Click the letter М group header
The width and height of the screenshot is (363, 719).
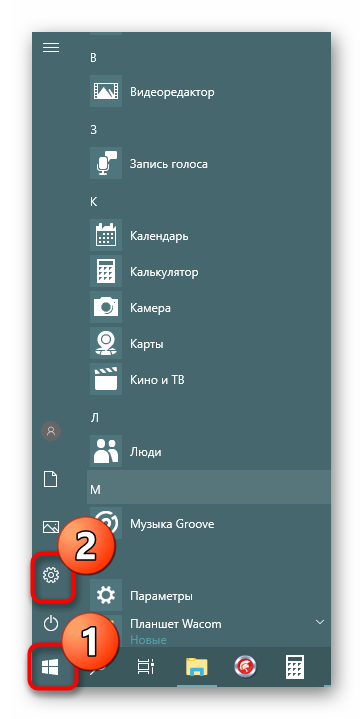[209, 488]
